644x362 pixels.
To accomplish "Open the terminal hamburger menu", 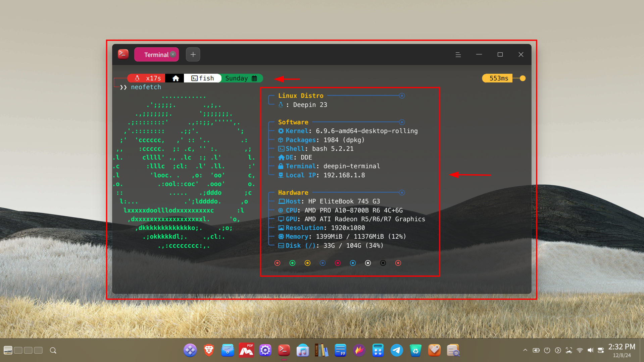I will [458, 55].
